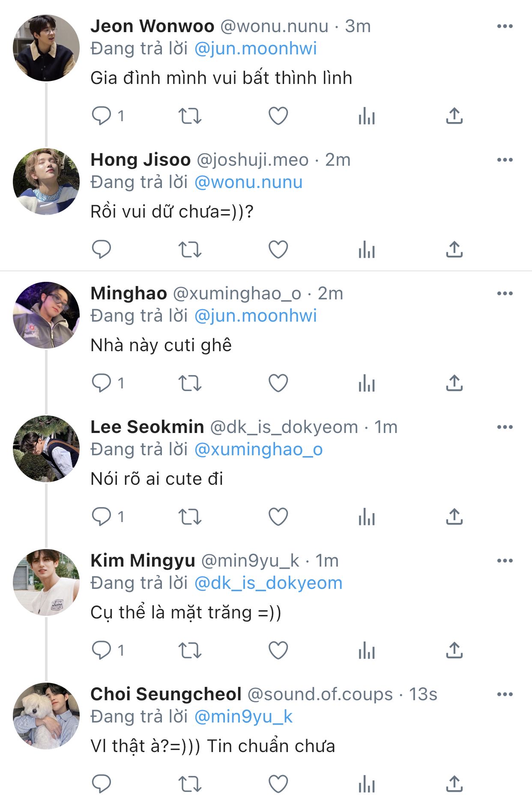Retweet Hong Jisoo's reply
This screenshot has width=532, height=803.
(x=190, y=249)
